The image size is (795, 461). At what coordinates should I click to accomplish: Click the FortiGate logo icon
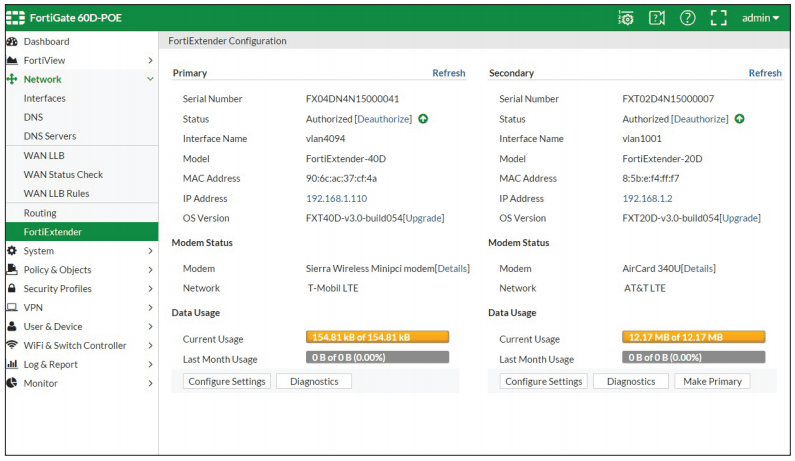click(15, 18)
